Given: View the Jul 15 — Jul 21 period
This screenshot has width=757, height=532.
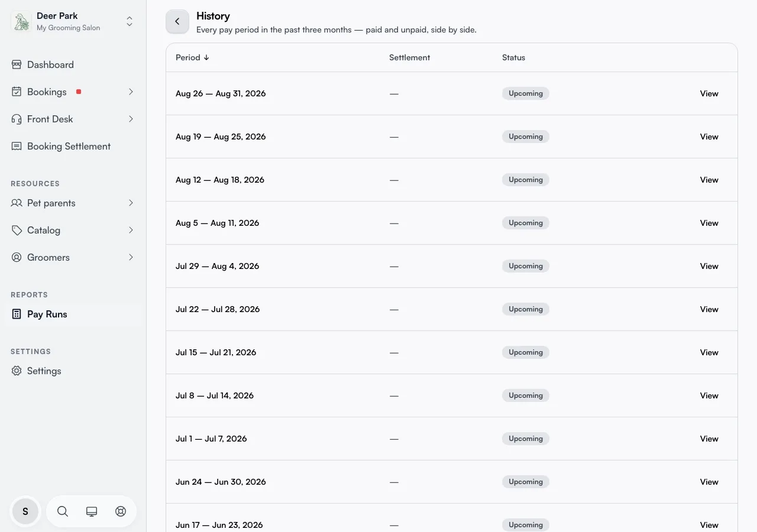Looking at the screenshot, I should [709, 352].
